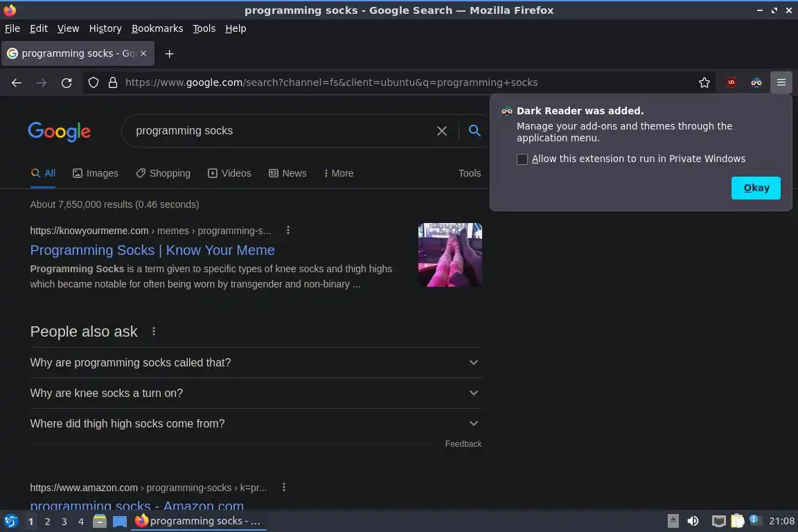Open 'Programming Socks | Know Your Meme' link
The width and height of the screenshot is (798, 532).
152,251
